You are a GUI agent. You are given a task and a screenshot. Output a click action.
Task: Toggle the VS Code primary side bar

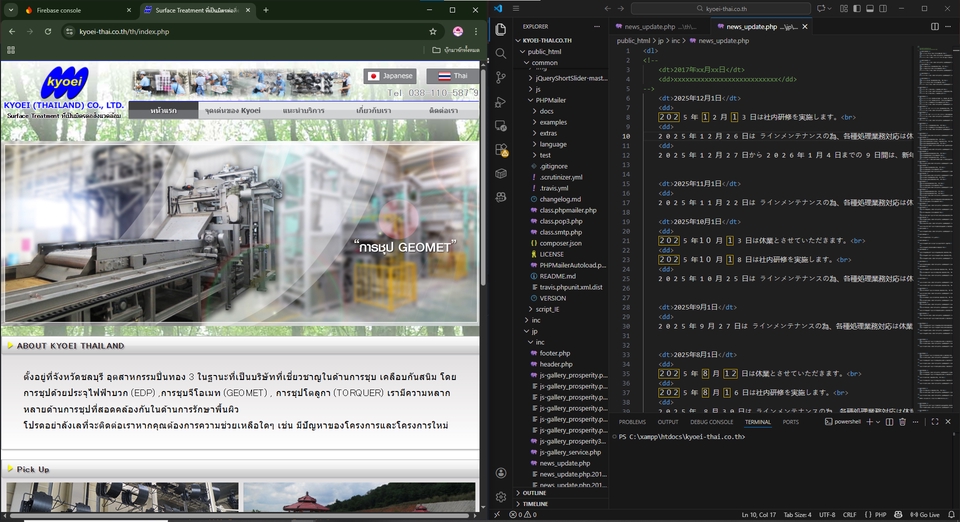pos(857,9)
